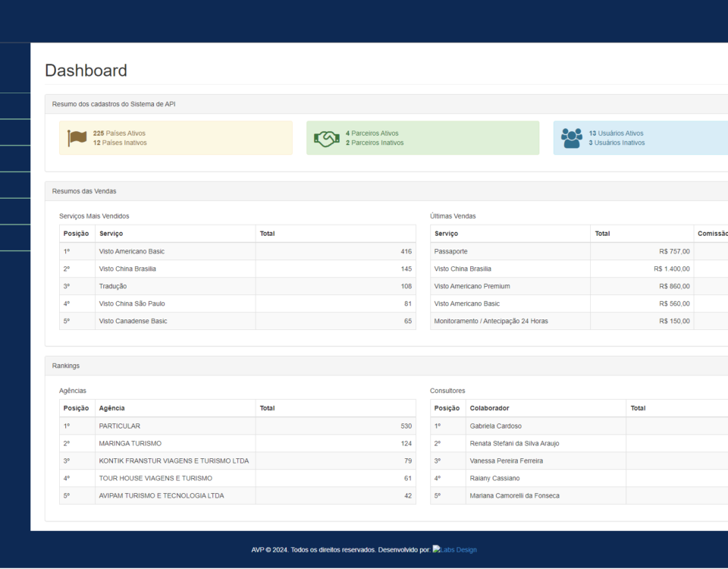Click the R$ 150,00 value
The width and height of the screenshot is (728, 569).
click(x=674, y=321)
